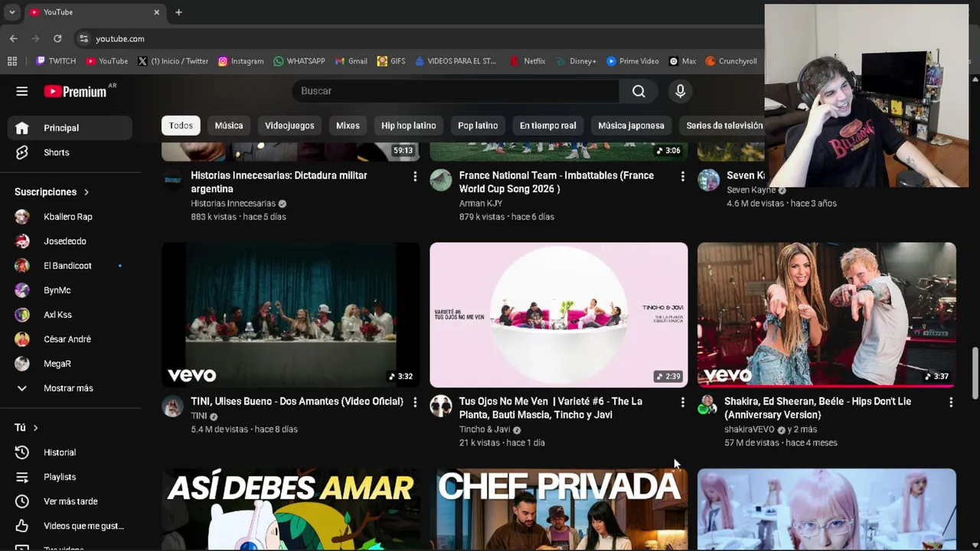
Task: Go to Principal in sidebar
Action: tap(70, 128)
